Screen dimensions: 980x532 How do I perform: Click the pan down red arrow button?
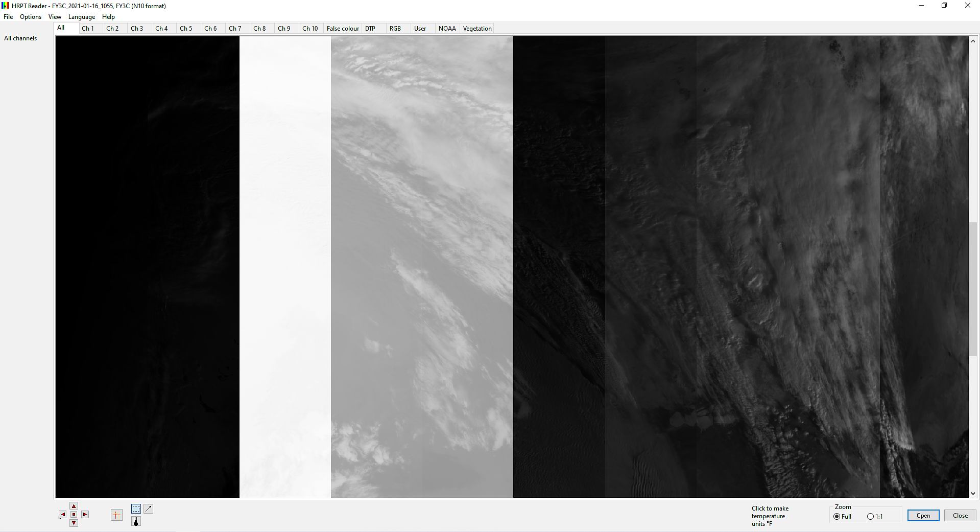click(74, 523)
